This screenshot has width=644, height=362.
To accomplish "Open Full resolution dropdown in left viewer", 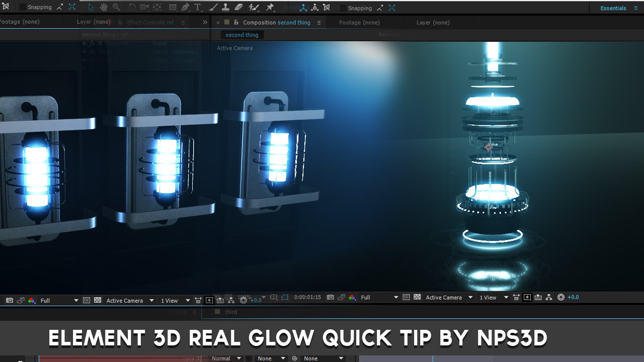I will [59, 300].
